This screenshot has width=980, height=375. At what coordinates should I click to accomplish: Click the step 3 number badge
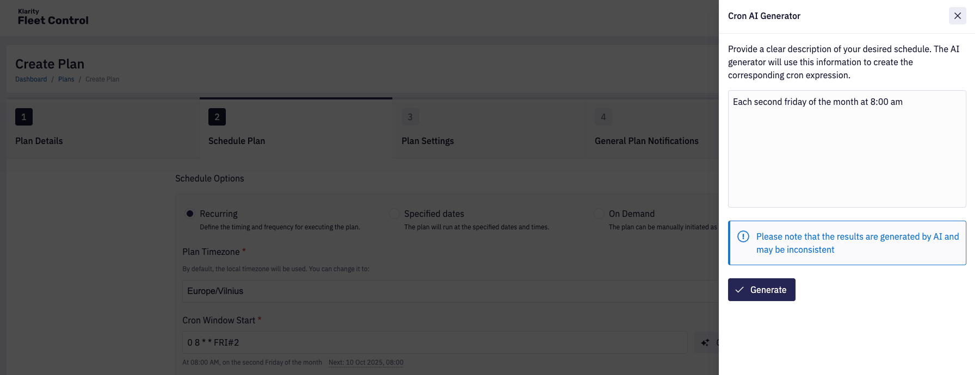410,117
